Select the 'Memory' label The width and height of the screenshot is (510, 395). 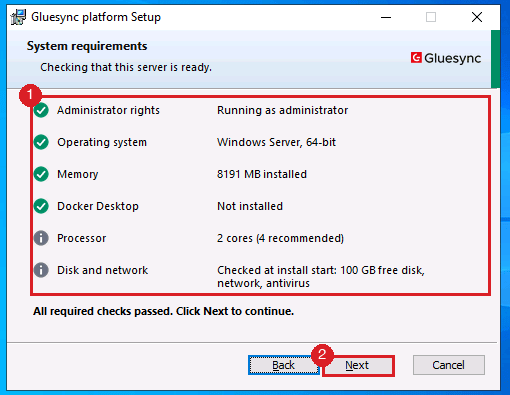[x=78, y=174]
